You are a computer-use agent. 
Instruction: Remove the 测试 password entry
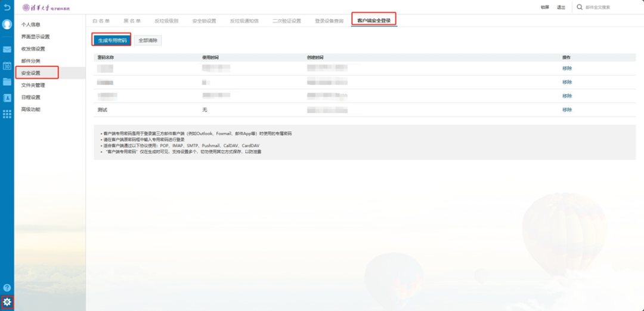(x=566, y=110)
